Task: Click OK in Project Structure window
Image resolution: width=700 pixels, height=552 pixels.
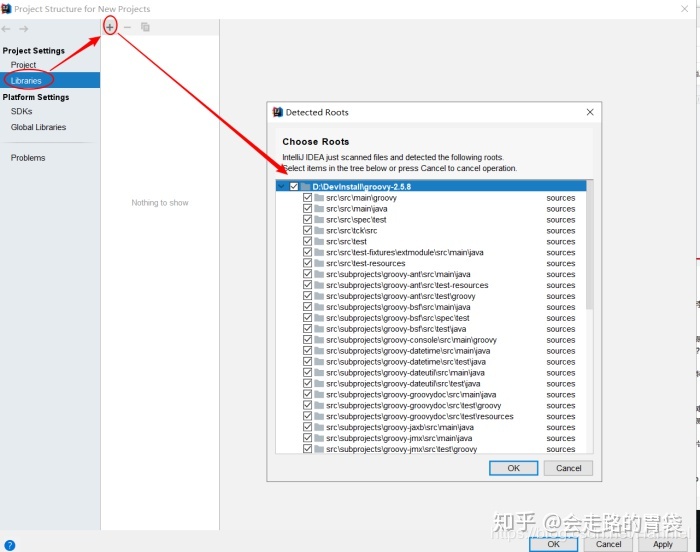Action: click(554, 544)
